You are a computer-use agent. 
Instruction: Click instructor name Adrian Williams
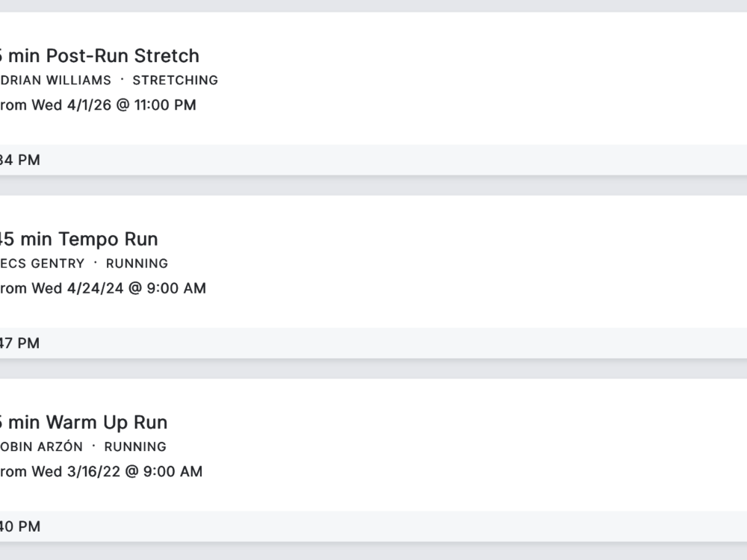tap(55, 81)
